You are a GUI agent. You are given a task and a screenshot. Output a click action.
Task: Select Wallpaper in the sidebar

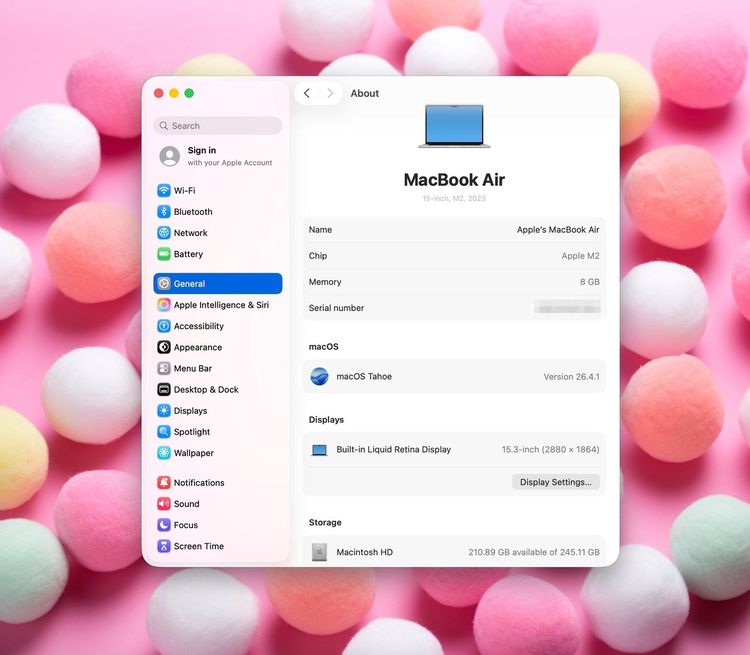click(218, 453)
